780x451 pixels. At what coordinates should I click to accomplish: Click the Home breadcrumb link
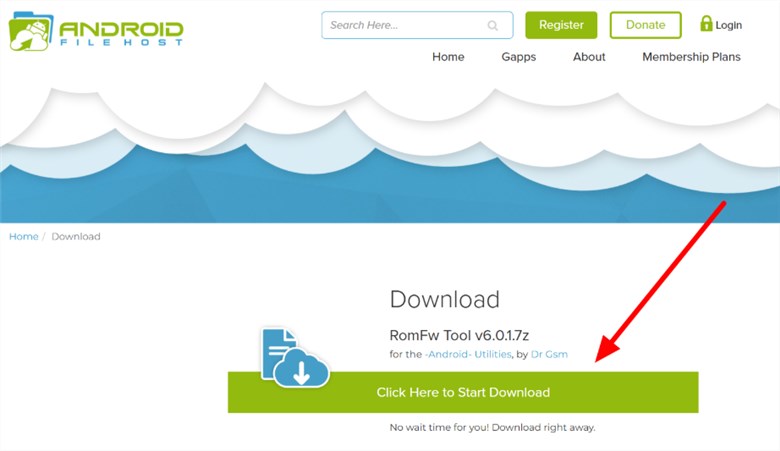(23, 236)
